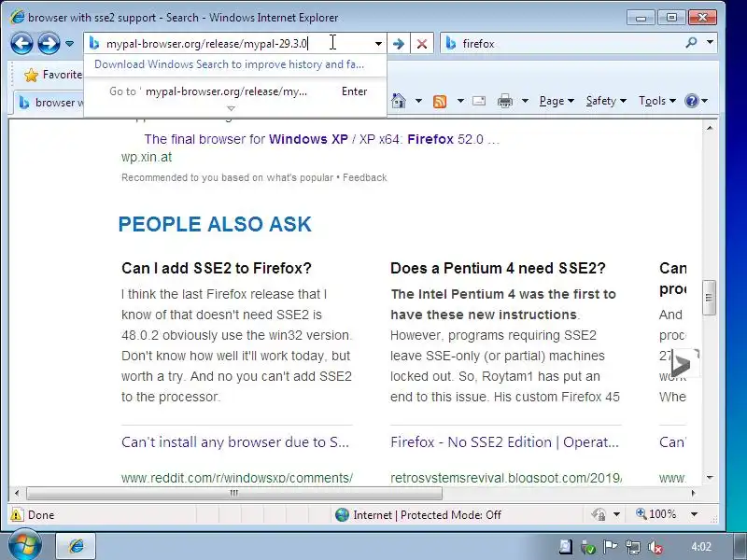Click the vertical scrollbar thumb
The width and height of the screenshot is (747, 560).
pos(710,298)
